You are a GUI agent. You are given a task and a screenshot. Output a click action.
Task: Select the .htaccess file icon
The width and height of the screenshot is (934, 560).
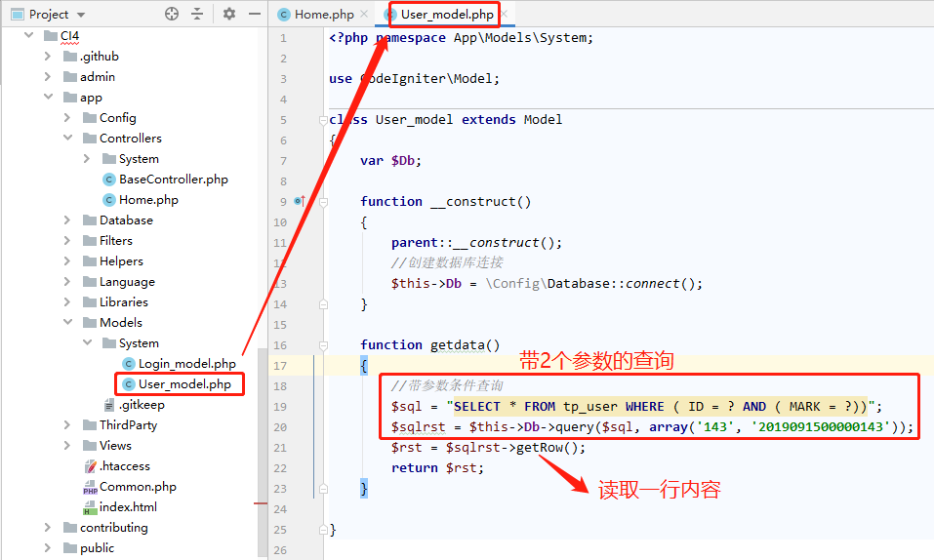tap(90, 466)
